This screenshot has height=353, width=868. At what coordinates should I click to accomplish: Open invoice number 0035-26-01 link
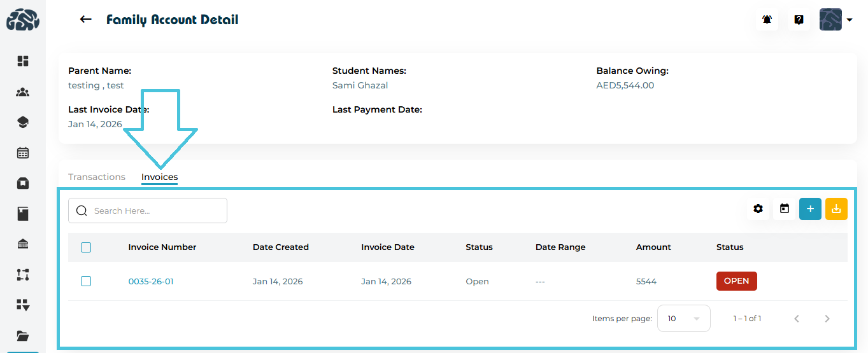pos(151,281)
